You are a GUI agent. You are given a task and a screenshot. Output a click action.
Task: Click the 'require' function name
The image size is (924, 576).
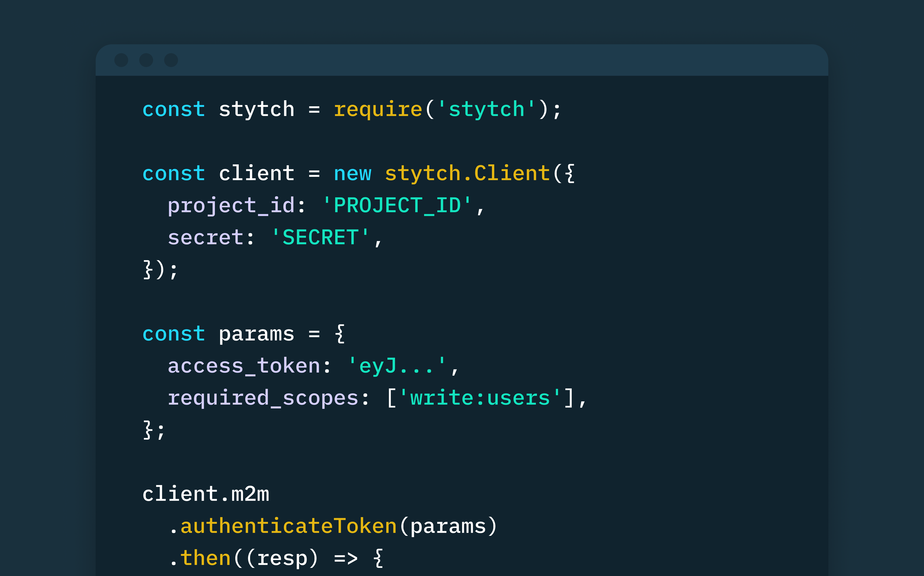click(378, 110)
